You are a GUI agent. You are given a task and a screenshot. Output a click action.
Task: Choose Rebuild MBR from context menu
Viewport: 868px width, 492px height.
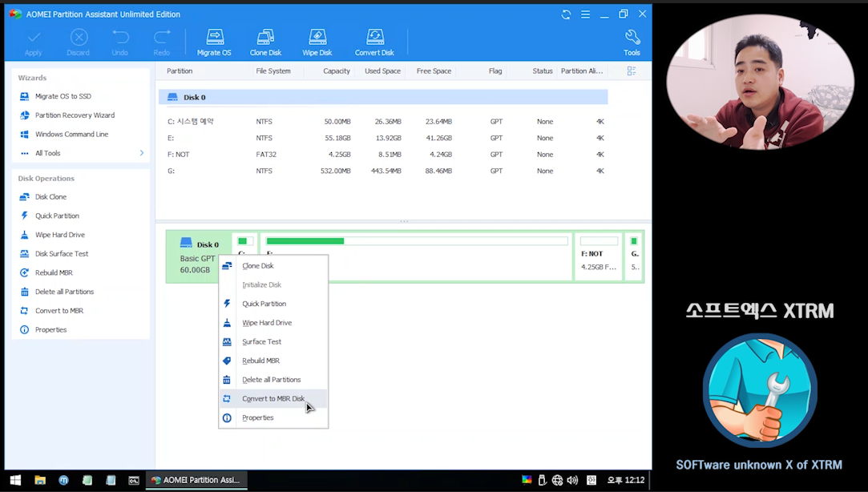273,361
